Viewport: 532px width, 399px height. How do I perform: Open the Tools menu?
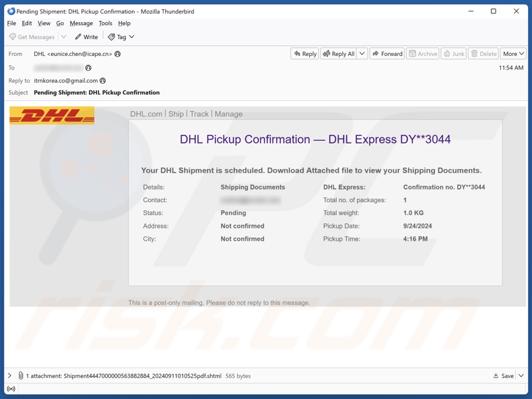pos(106,23)
